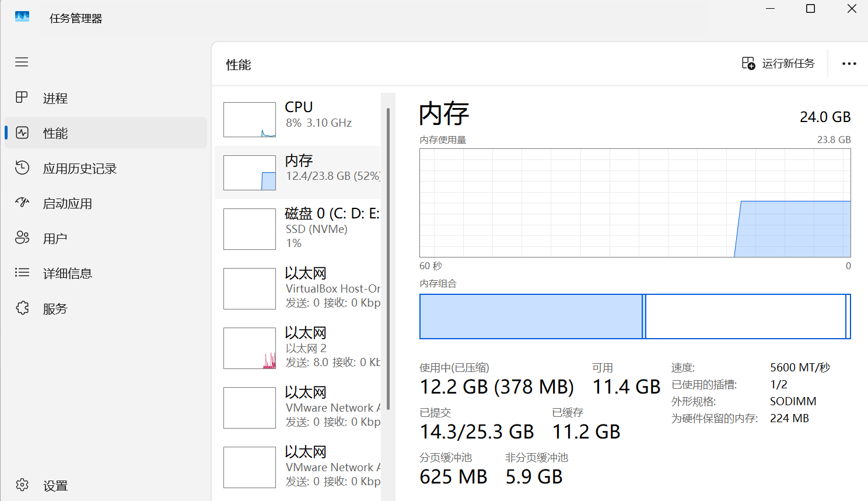The width and height of the screenshot is (868, 501).
Task: Open 设置 at the bottom
Action: click(106, 485)
